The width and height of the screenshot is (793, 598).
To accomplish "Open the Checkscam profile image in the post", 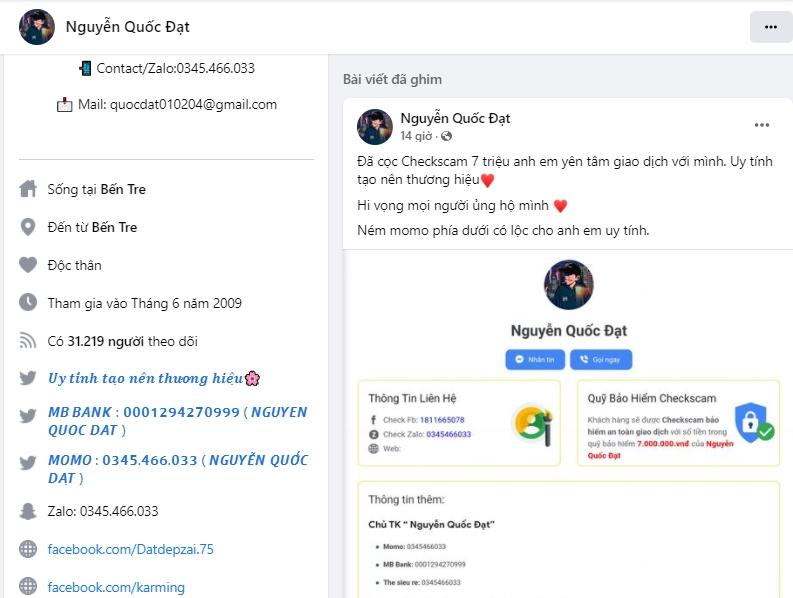I will (568, 284).
